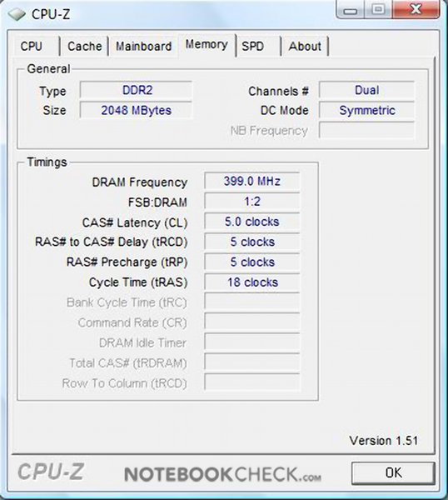This screenshot has width=448, height=500.
Task: Click the tRCD 5 clocks value
Action: coord(252,242)
